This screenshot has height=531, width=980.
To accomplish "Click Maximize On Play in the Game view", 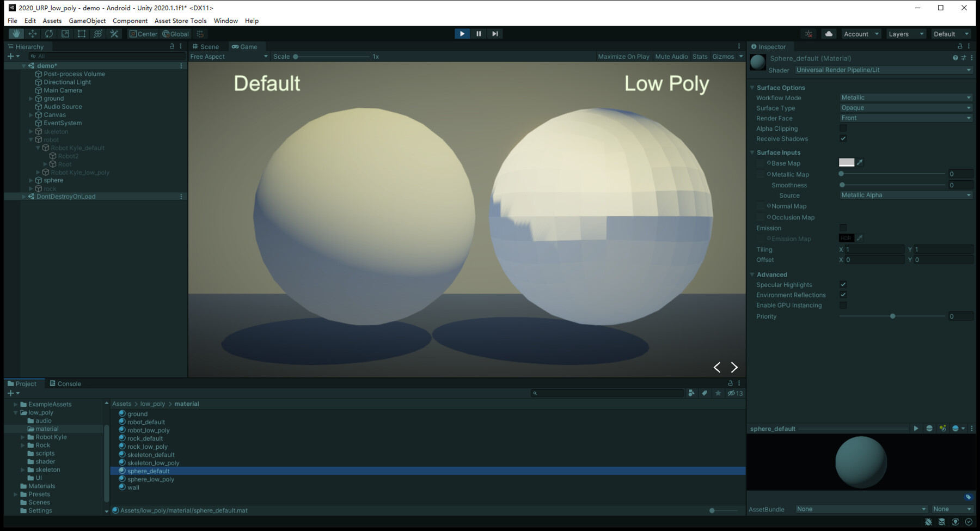I will tap(623, 56).
